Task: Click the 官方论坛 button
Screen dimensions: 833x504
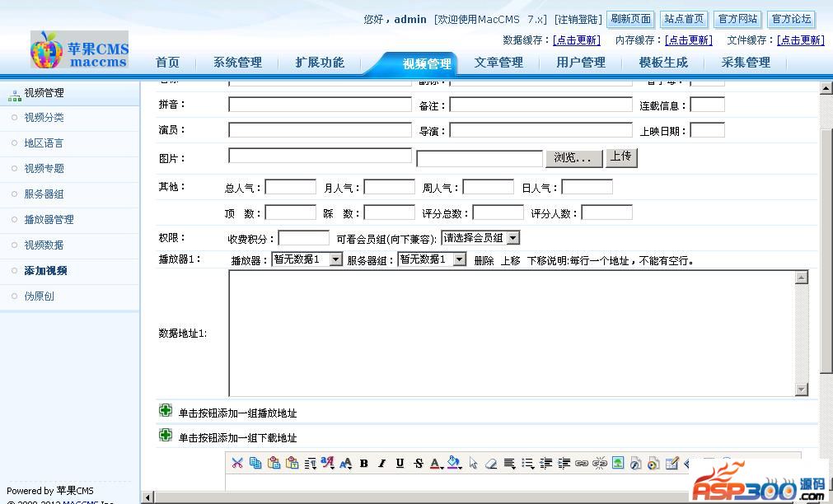Action: pos(791,19)
